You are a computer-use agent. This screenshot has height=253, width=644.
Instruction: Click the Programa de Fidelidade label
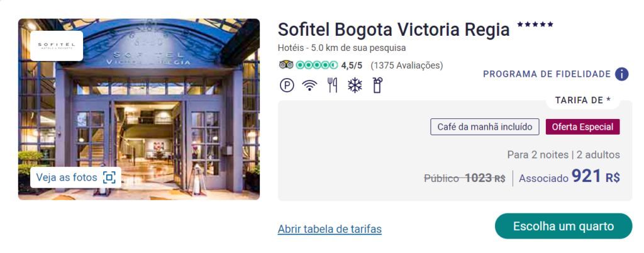[547, 74]
